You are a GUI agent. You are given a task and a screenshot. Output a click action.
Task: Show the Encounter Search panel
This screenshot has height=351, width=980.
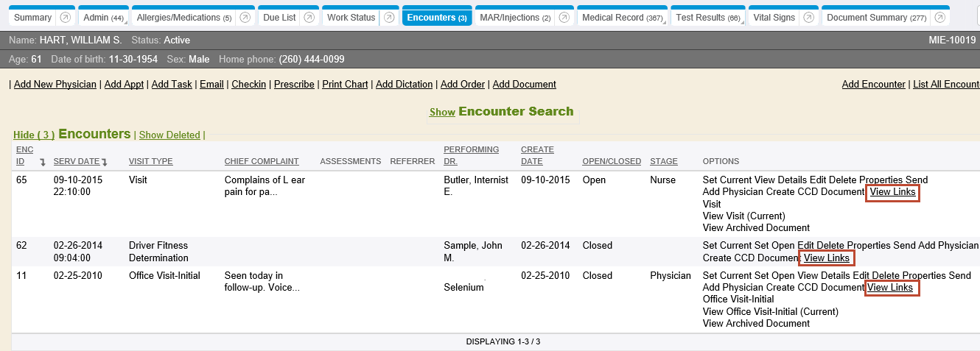pyautogui.click(x=442, y=113)
